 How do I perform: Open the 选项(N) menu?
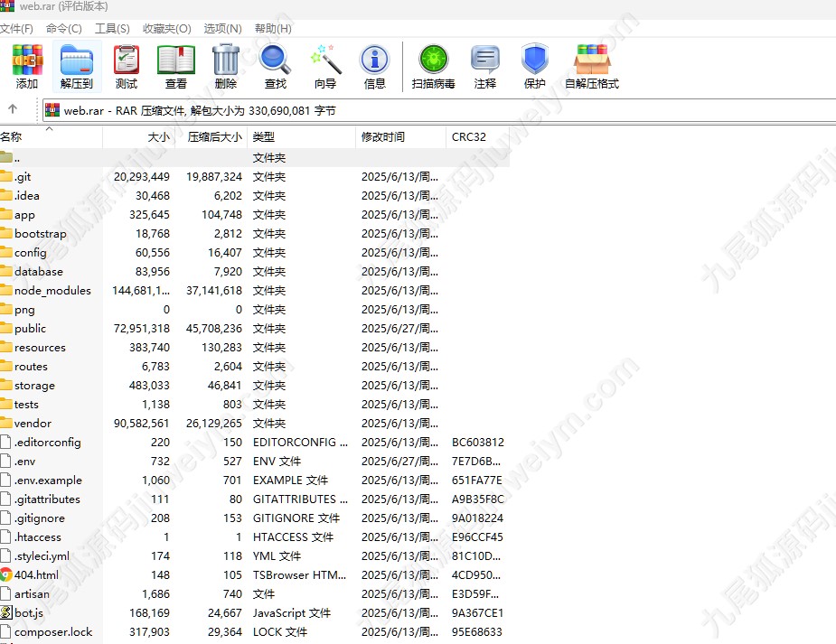(x=222, y=28)
